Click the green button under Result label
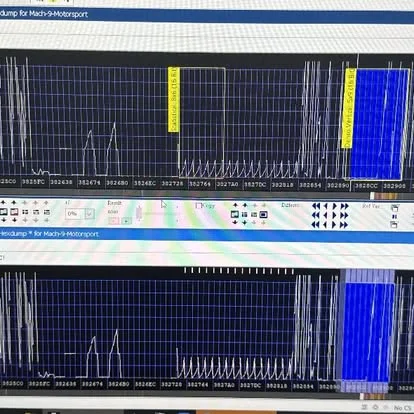This screenshot has width=414, height=414. tap(126, 221)
